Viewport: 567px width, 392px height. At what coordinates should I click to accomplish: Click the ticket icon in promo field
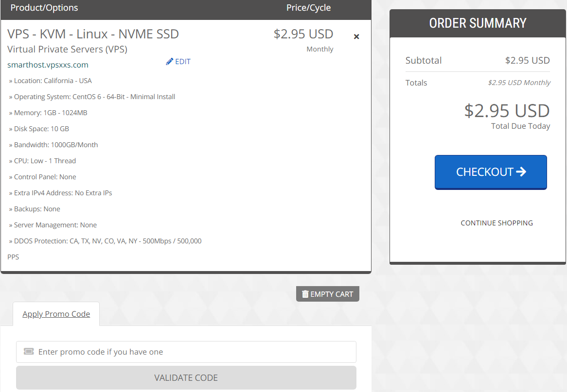(x=29, y=352)
